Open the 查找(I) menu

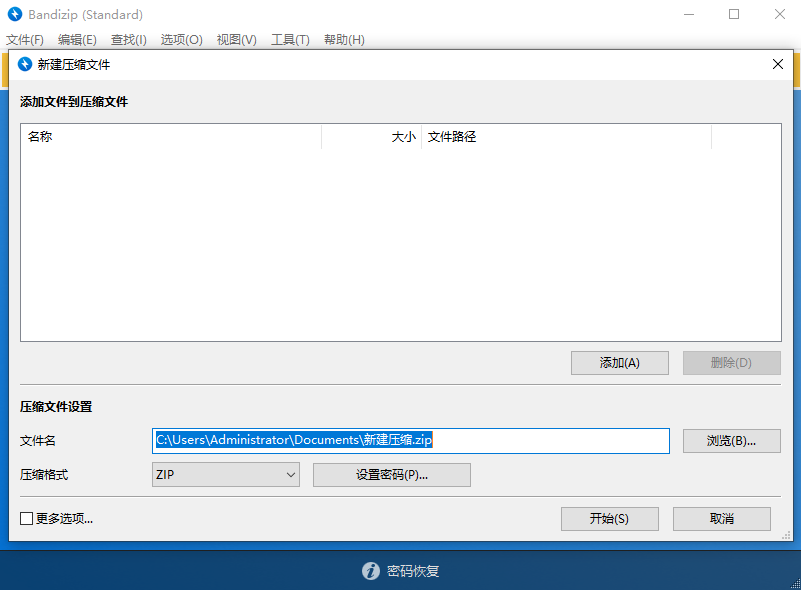point(128,39)
